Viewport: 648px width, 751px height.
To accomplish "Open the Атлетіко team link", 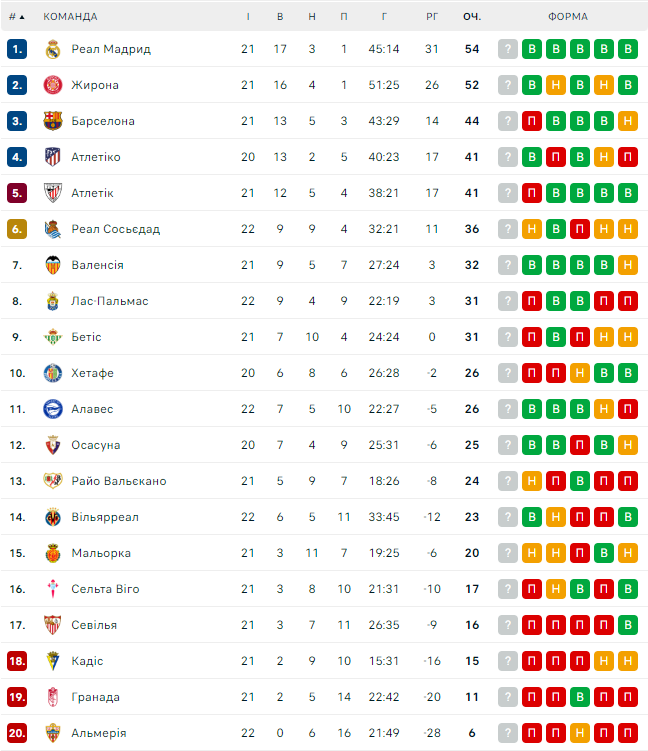I will (96, 157).
